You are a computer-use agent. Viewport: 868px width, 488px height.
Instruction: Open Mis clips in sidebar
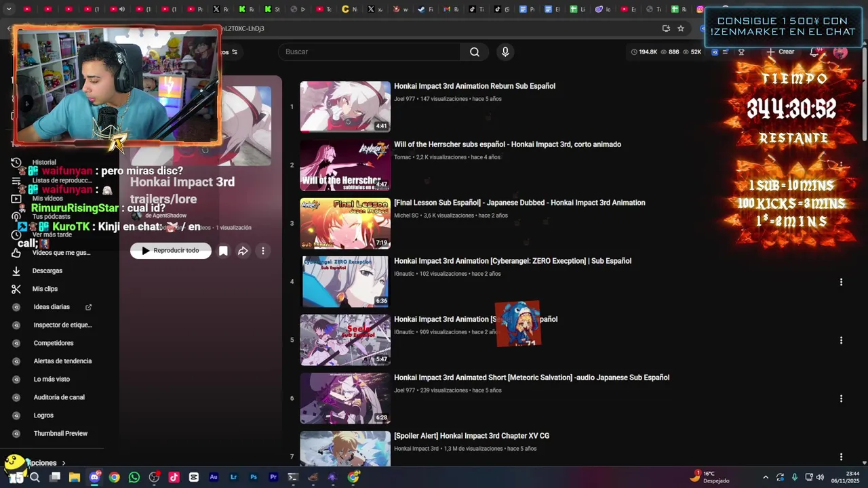(45, 289)
